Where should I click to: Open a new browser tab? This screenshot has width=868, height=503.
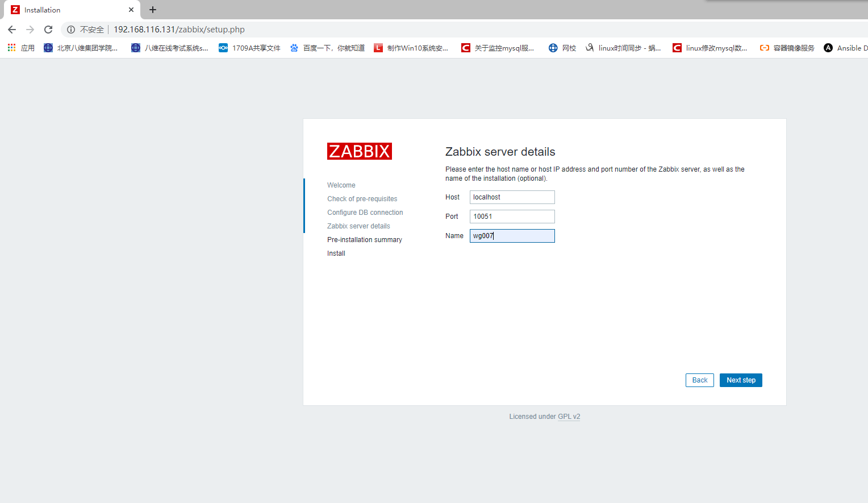[153, 10]
